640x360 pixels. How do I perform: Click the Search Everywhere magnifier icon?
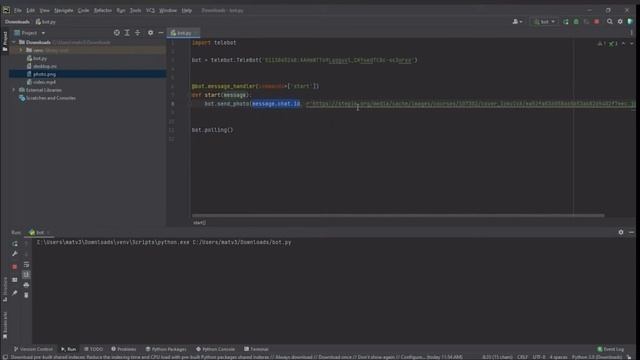point(610,22)
